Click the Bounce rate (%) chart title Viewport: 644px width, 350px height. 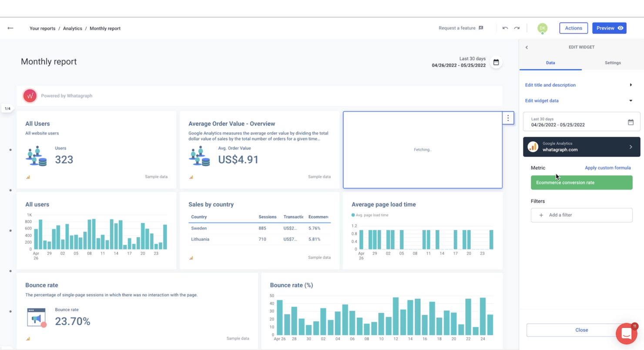tap(292, 285)
